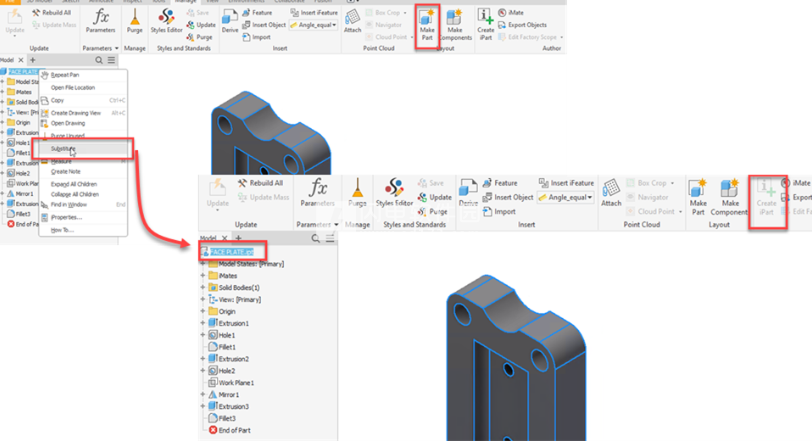Expand Model States [Primary] node in lower browser
This screenshot has width=812, height=441.
click(203, 264)
